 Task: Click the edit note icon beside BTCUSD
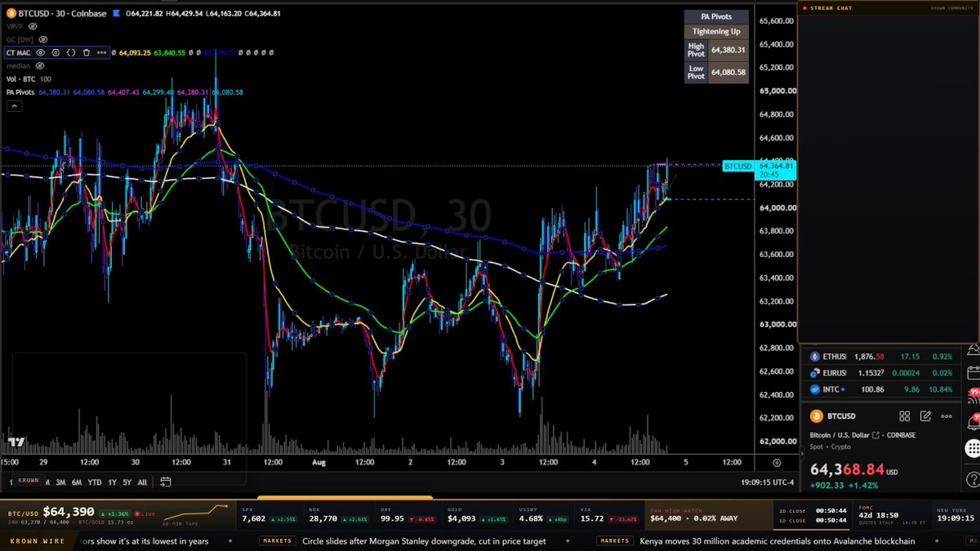(x=925, y=416)
